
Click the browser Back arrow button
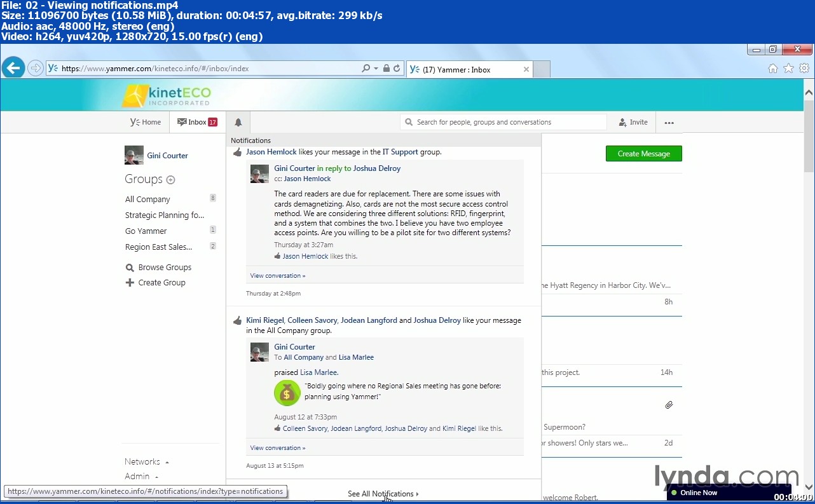pos(13,68)
